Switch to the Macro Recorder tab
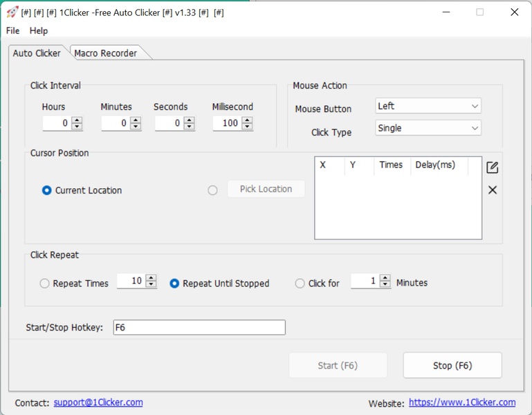 106,53
